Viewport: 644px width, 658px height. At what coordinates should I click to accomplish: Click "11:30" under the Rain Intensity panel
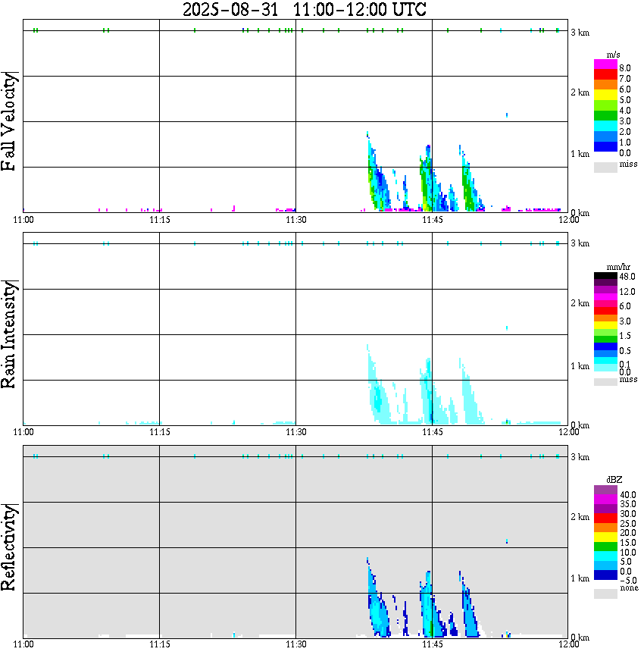[295, 432]
